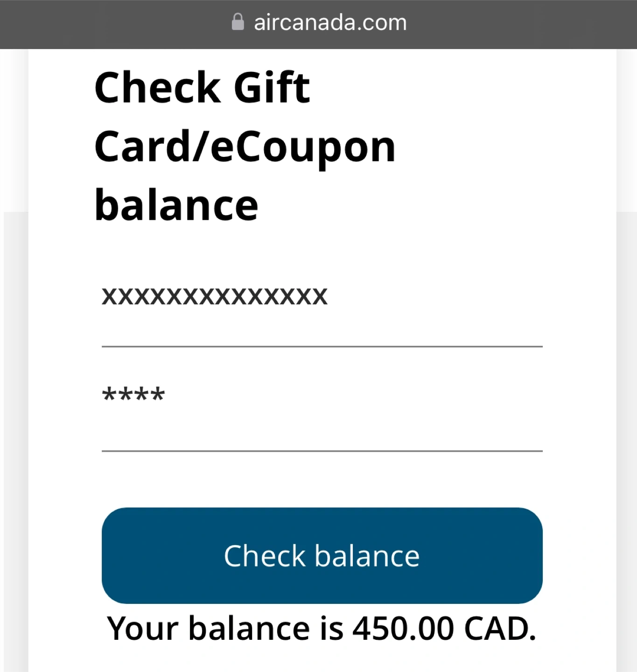
Task: Click the aircanada.com URL text
Action: click(330, 22)
